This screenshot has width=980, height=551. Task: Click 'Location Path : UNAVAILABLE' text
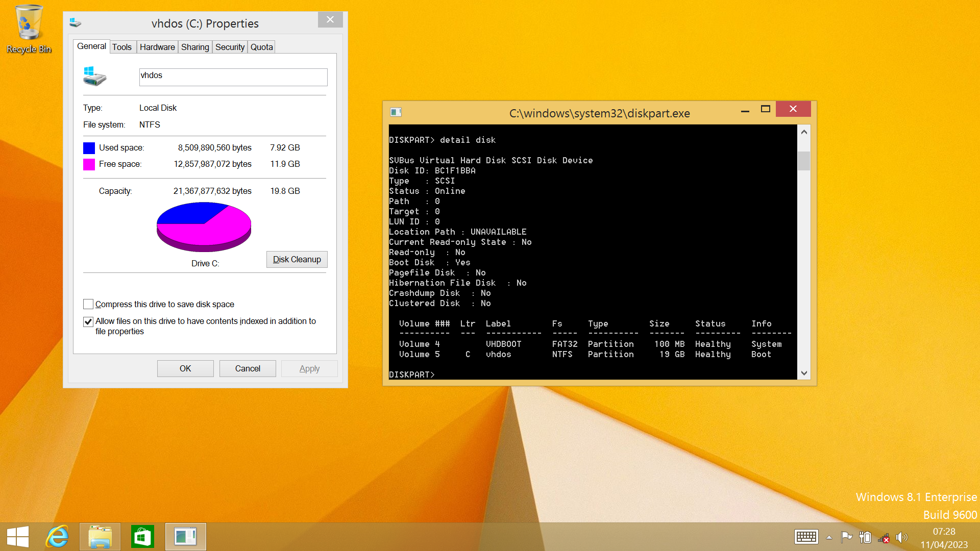458,232
